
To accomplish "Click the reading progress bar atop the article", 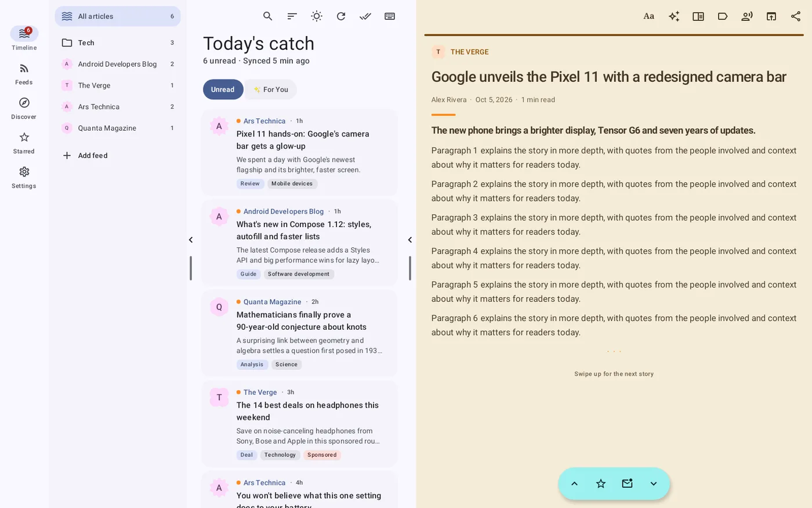I will click(614, 35).
